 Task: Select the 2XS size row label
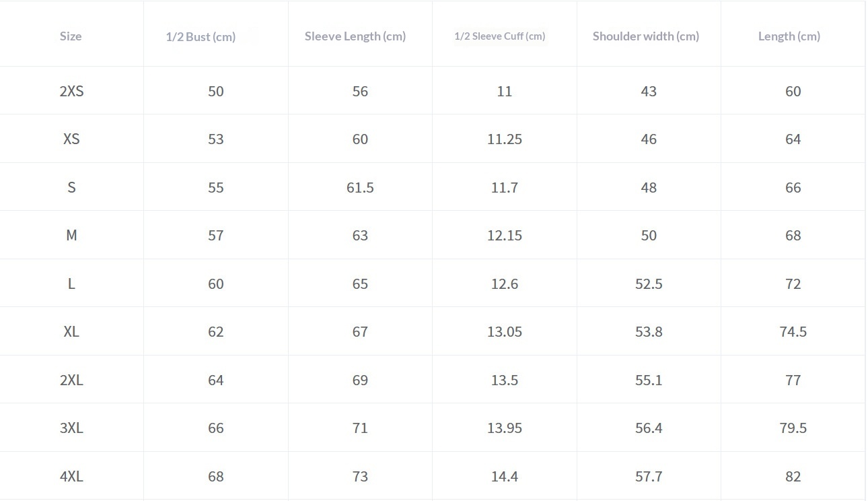71,92
